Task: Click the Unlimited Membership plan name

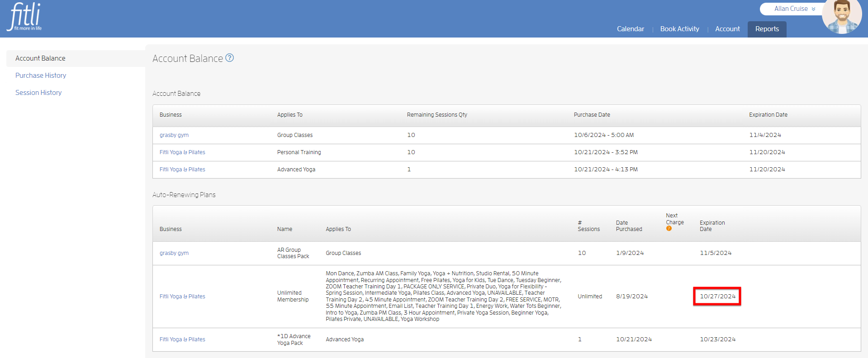Action: pyautogui.click(x=293, y=297)
